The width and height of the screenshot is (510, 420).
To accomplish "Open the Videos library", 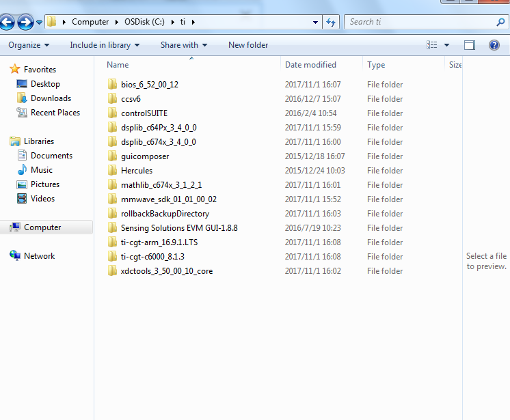I will tap(42, 199).
